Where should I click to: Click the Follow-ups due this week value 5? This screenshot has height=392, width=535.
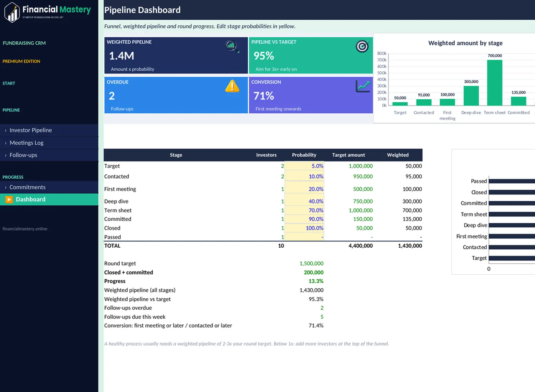(322, 317)
